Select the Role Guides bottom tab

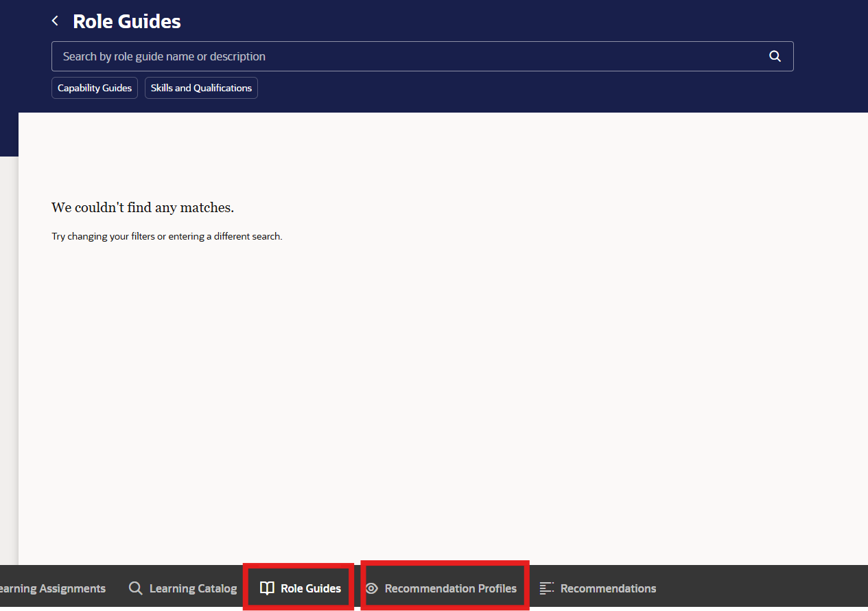(299, 588)
